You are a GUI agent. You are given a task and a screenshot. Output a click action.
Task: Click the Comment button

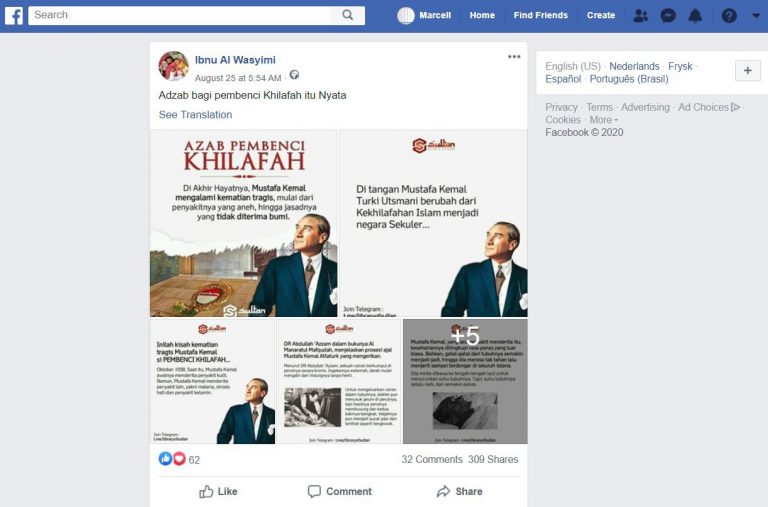click(339, 491)
